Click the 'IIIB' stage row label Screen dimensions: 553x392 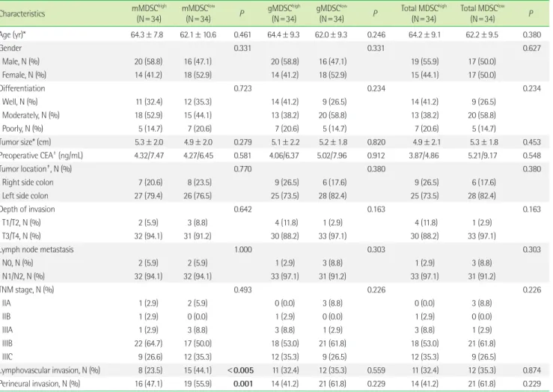(7, 343)
